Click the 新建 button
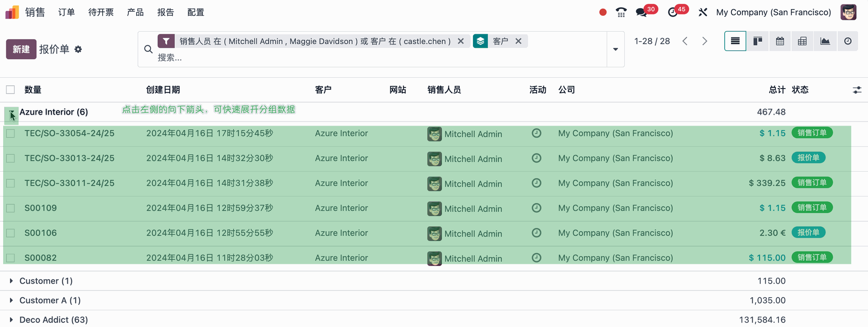Image resolution: width=868 pixels, height=327 pixels. 21,49
